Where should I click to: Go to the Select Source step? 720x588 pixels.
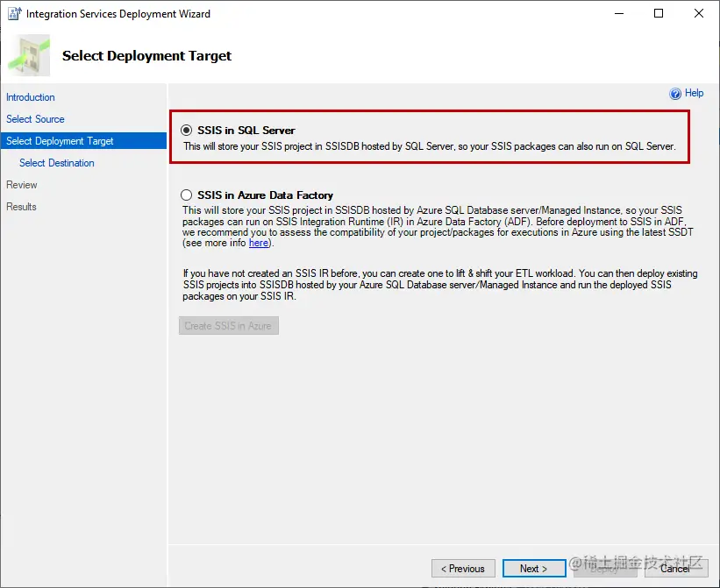point(35,119)
